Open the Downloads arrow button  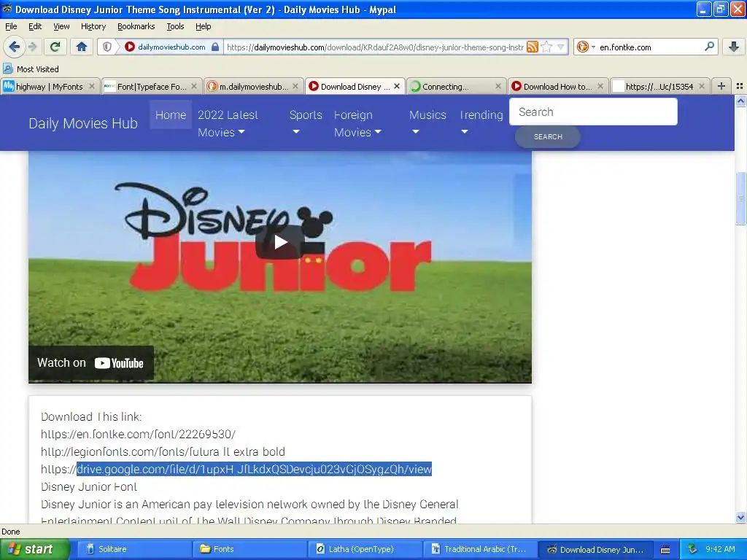pos(734,47)
